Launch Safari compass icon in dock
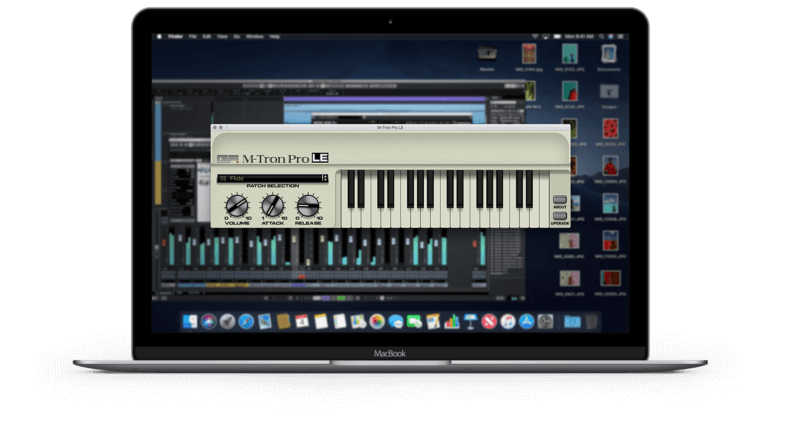This screenshot has width=800, height=427. coord(246,322)
